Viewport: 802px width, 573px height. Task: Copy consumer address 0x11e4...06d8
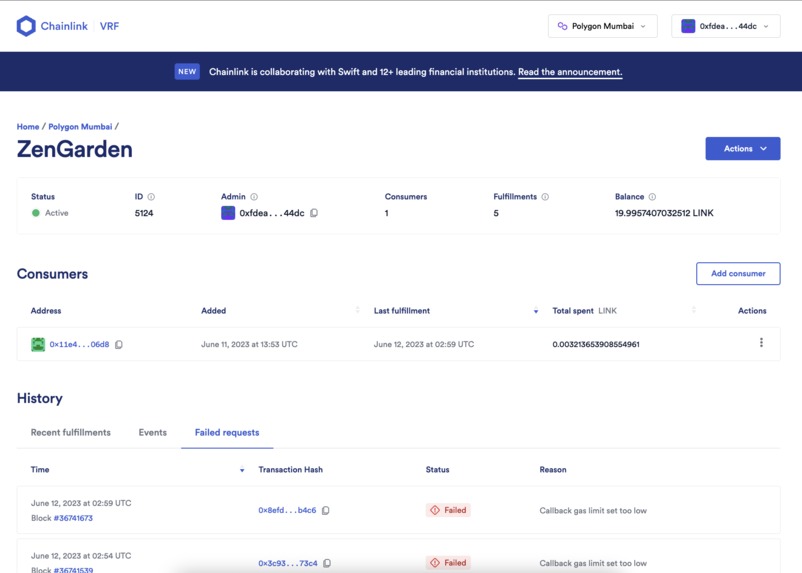pos(119,344)
